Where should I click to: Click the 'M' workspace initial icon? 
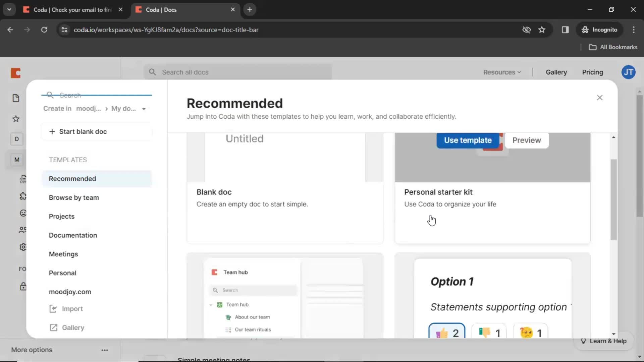16,159
